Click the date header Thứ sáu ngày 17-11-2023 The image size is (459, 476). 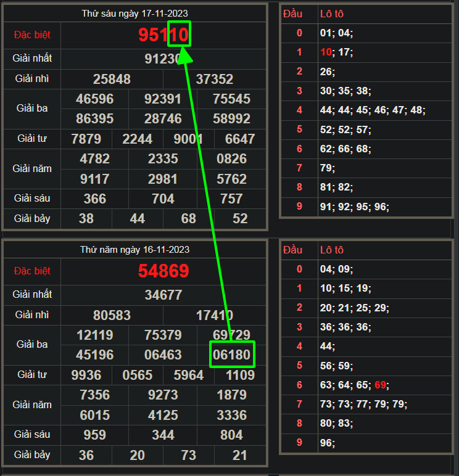point(135,13)
